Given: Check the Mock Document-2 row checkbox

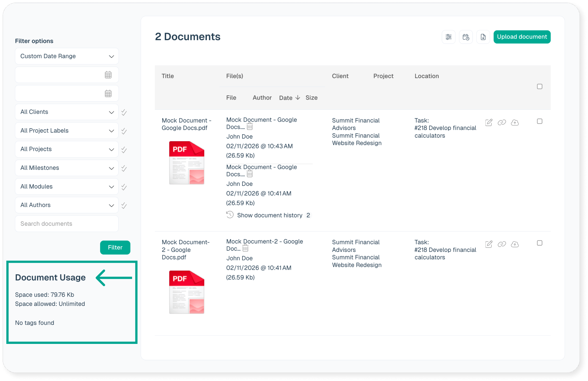Looking at the screenshot, I should click(539, 243).
